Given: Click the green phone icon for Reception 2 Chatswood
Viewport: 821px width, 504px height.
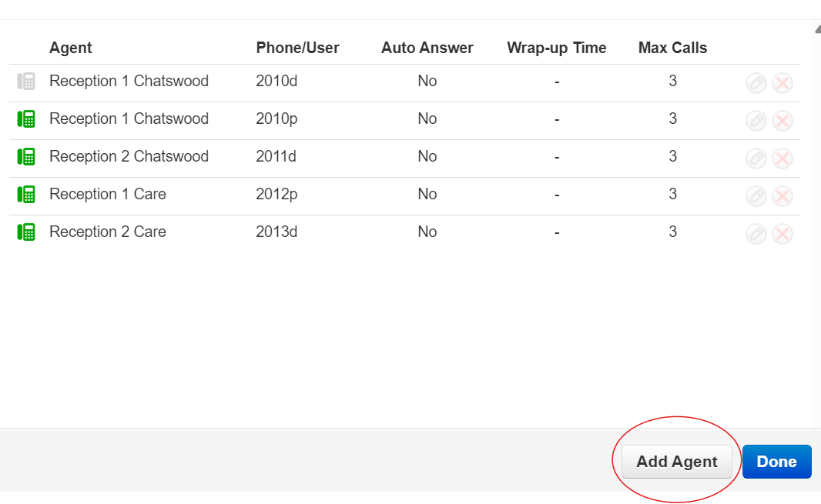Looking at the screenshot, I should (27, 157).
